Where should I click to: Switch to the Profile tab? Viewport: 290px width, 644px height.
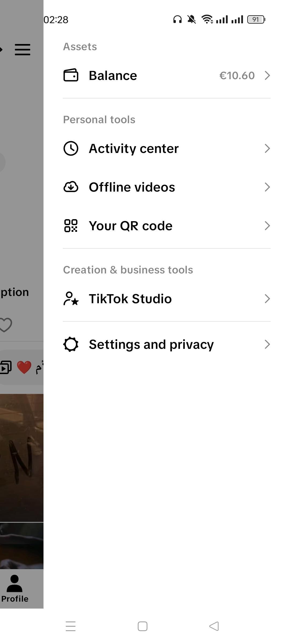15,589
